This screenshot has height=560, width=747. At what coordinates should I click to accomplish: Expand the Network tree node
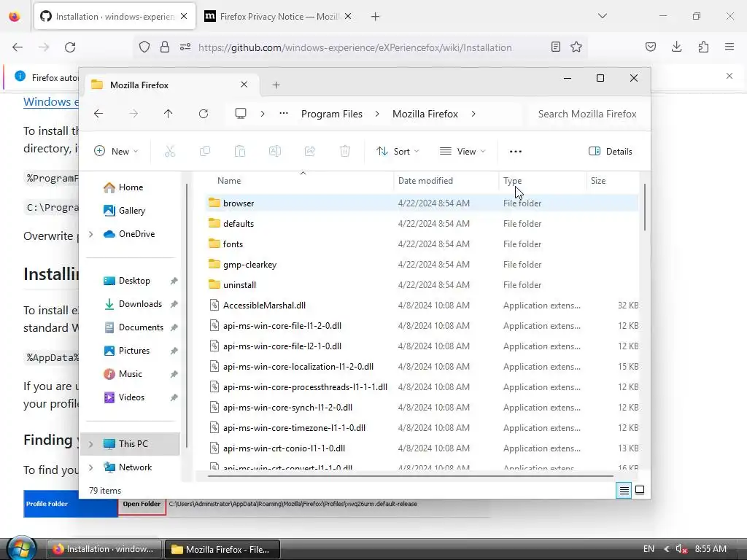[x=91, y=467]
